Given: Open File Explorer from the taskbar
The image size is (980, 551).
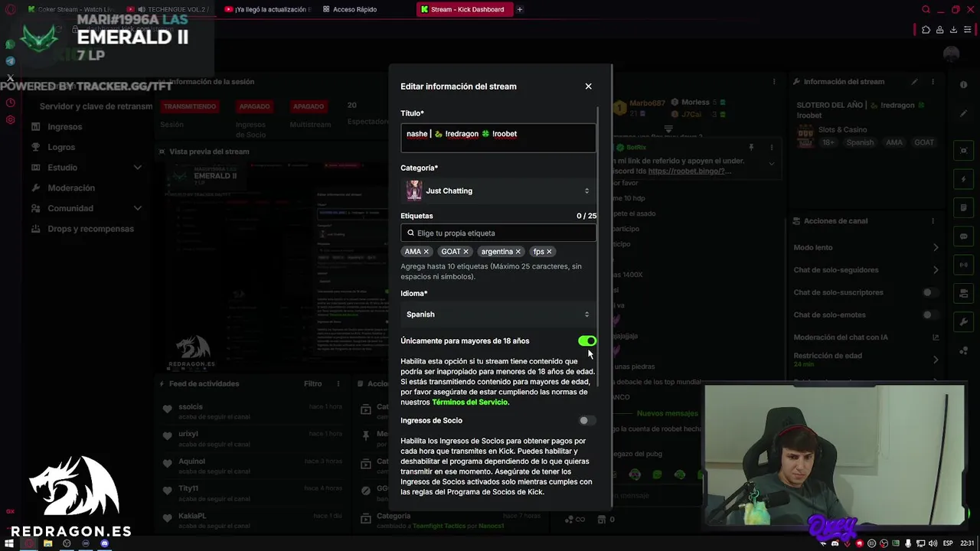Looking at the screenshot, I should tap(47, 543).
